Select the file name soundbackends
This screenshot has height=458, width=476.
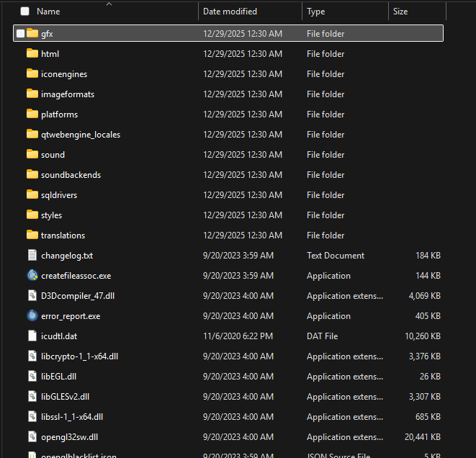coord(71,175)
